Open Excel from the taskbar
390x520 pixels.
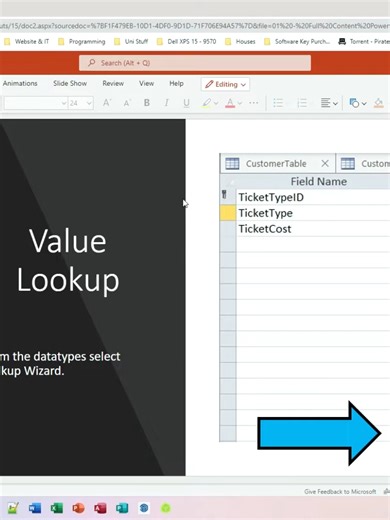(x=57, y=508)
